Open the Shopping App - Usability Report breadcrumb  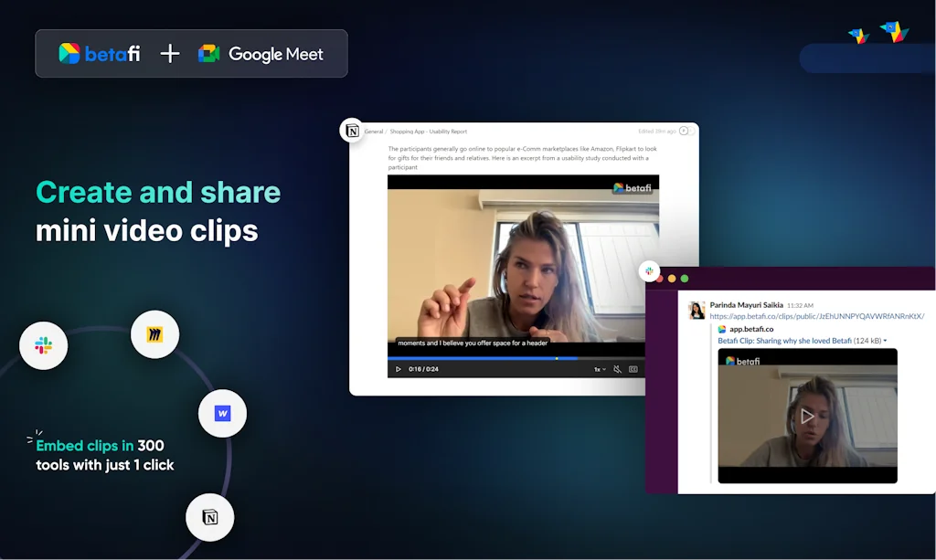click(x=428, y=132)
